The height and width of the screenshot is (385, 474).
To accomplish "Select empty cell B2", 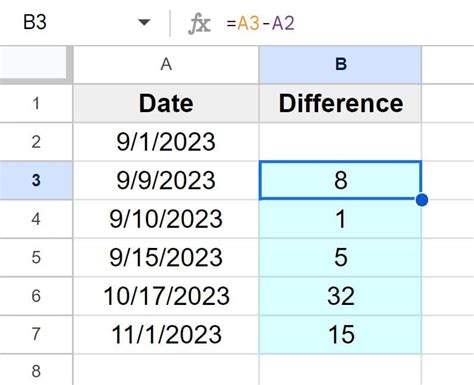I will click(x=340, y=142).
